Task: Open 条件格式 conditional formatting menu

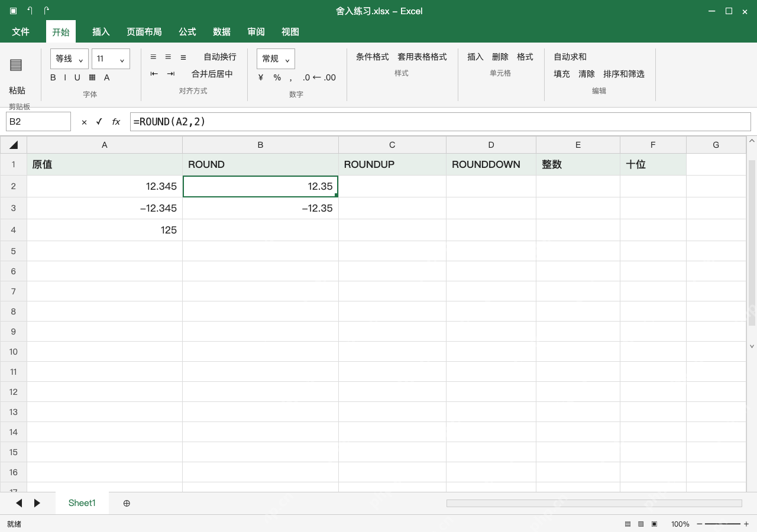Action: click(x=373, y=57)
